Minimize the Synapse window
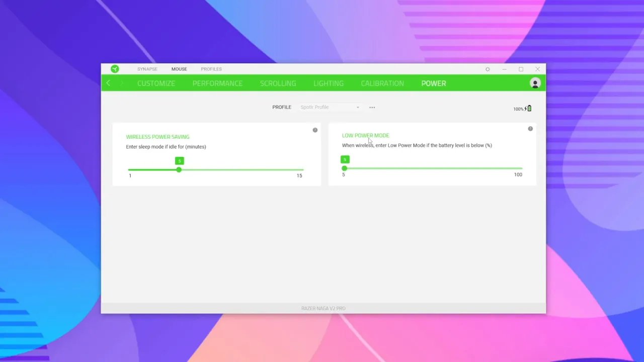 coord(504,69)
